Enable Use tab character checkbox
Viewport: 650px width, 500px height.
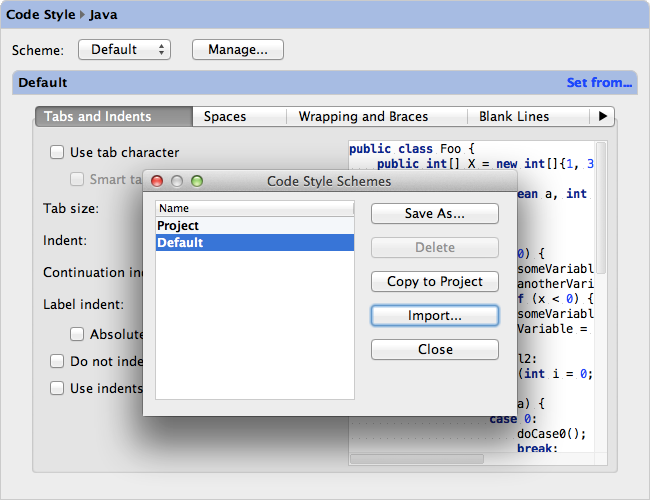pos(57,152)
